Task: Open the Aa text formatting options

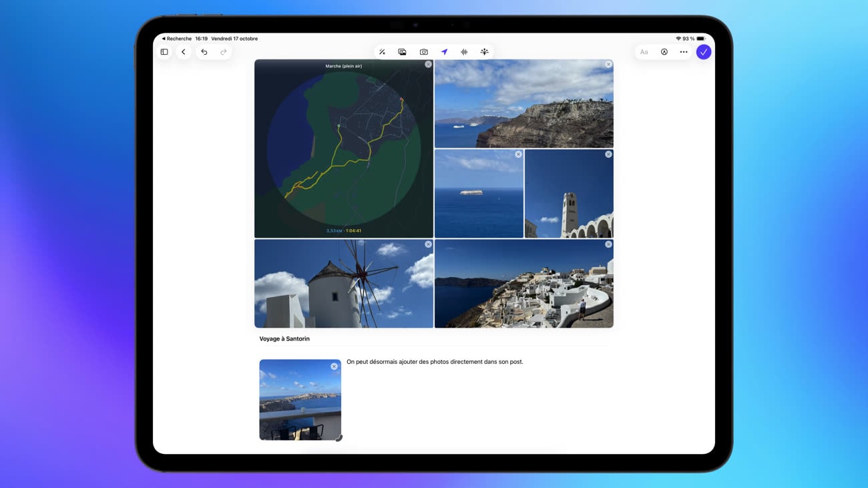Action: coord(644,52)
